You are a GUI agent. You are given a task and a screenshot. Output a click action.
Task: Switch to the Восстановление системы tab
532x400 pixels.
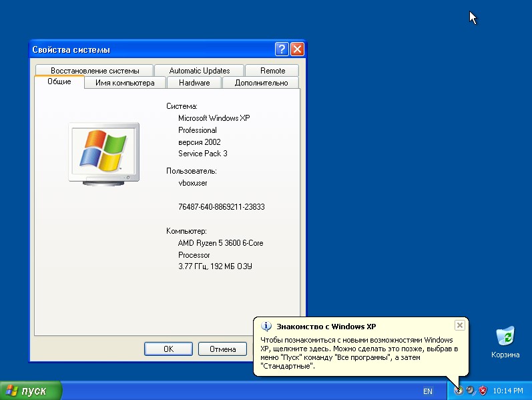click(95, 71)
